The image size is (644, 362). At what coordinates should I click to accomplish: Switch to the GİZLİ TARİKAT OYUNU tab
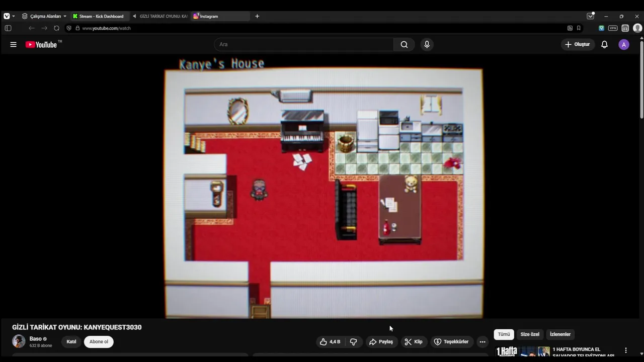click(159, 16)
